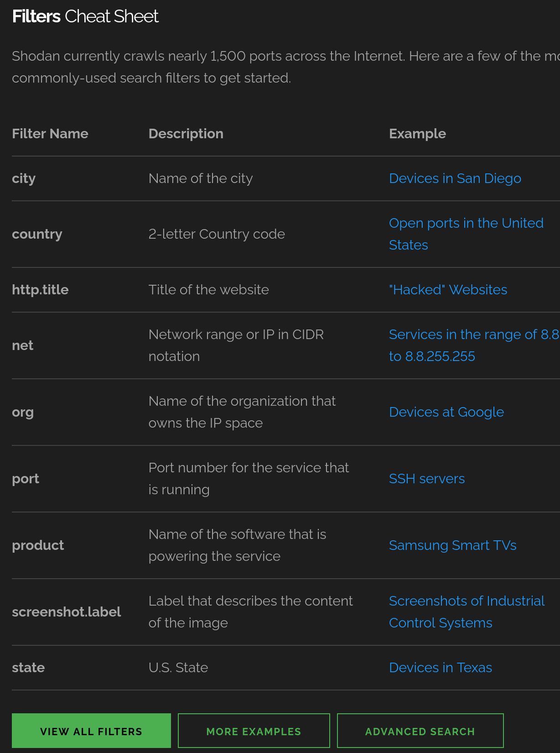Image resolution: width=560 pixels, height=753 pixels.
Task: Open Screenshots of Industrial Control Systems link
Action: click(467, 612)
